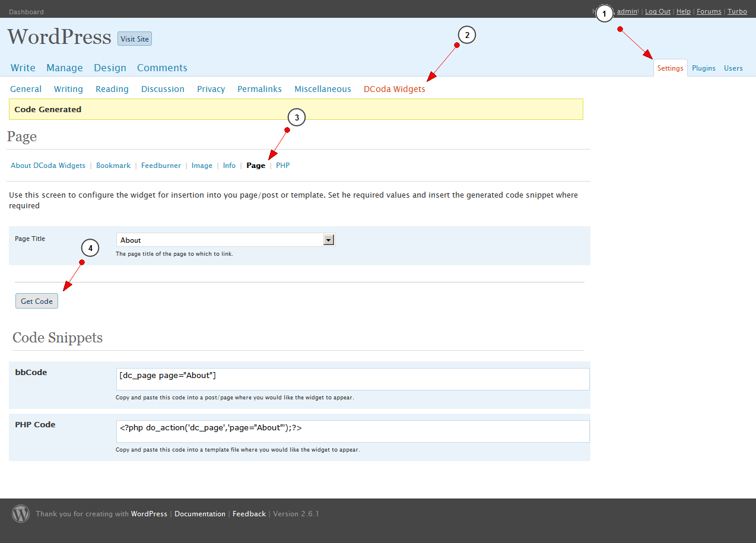Go to Dashboard link
This screenshot has height=543, width=756.
[x=26, y=12]
